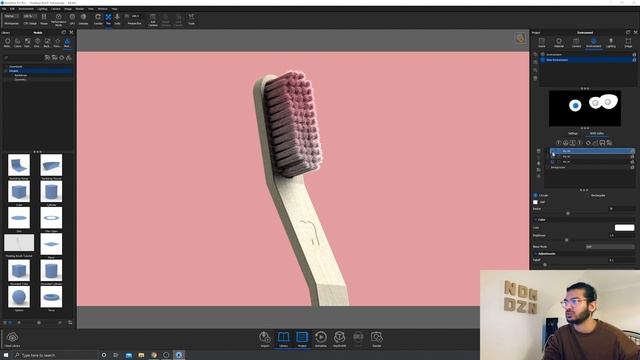Toggle checkbox of the third pin row

pyautogui.click(x=553, y=162)
